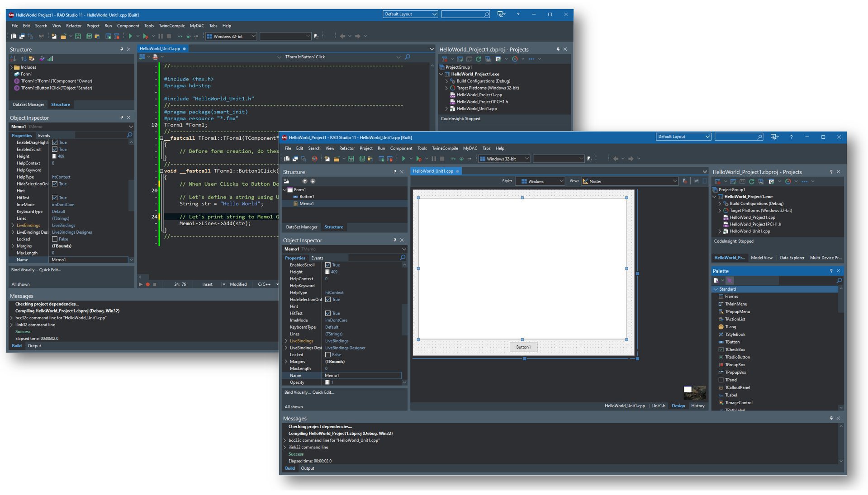Viewport: 868px width, 495px height.
Task: Click Bind Visually... link in front Object Inspector
Action: [x=297, y=392]
